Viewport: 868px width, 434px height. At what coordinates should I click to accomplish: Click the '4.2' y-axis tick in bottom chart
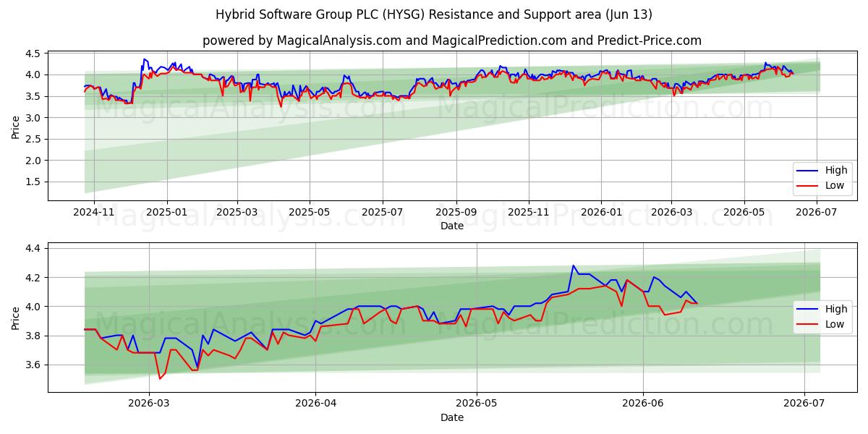point(34,278)
